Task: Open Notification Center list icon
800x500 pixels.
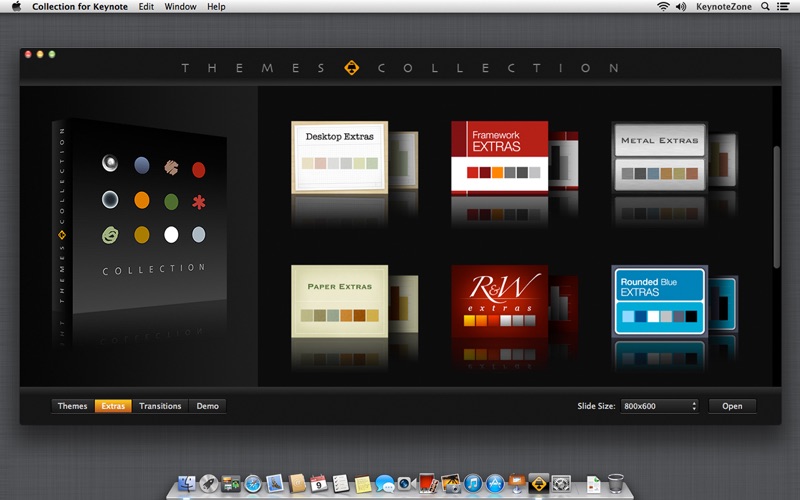Action: (783, 7)
